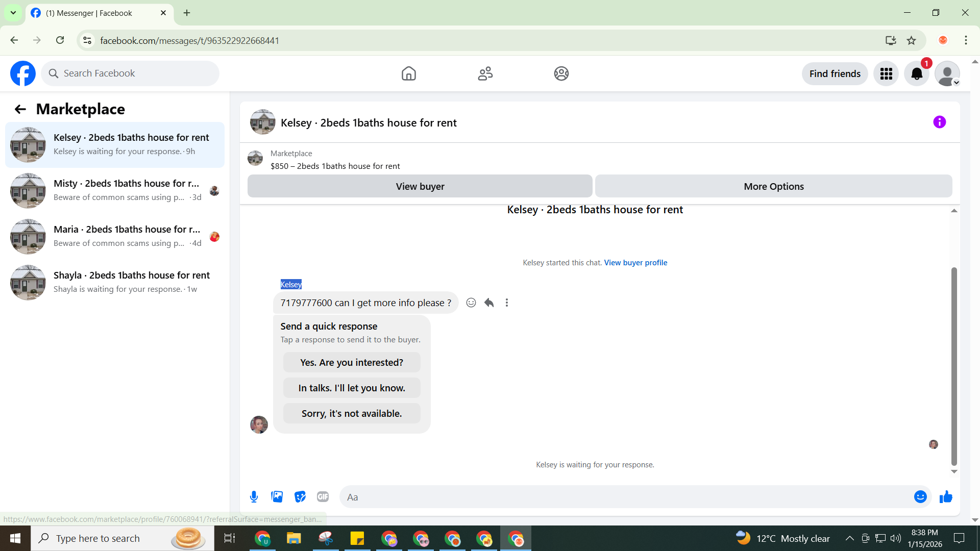Click the voice clip microphone icon
This screenshot has width=980, height=551.
tap(254, 497)
